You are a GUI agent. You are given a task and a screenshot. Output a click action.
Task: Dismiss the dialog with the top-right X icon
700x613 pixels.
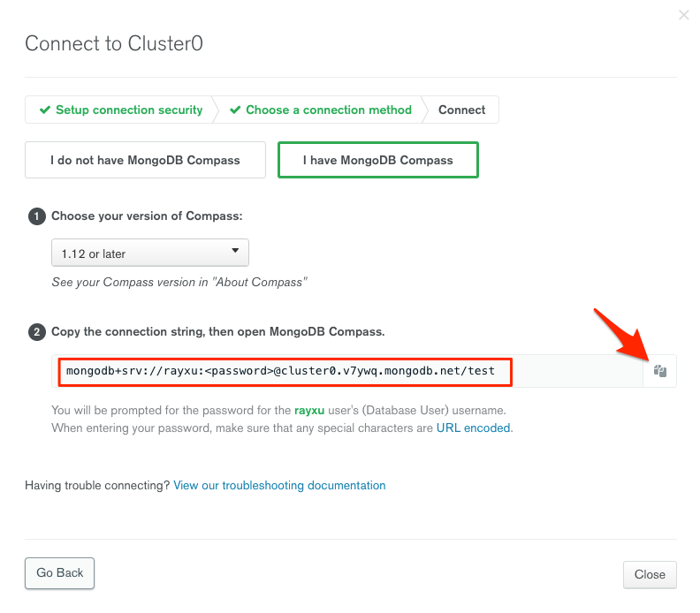pyautogui.click(x=683, y=15)
